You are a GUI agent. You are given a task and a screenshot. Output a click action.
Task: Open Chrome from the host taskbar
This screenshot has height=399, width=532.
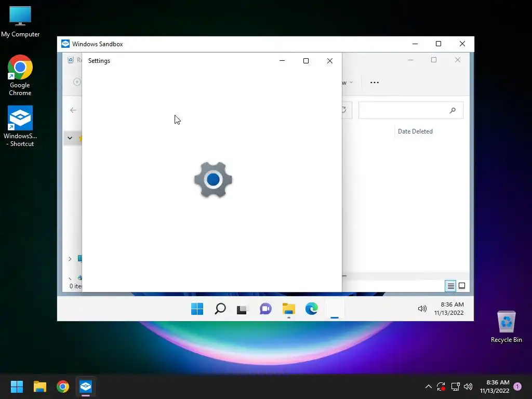63,387
